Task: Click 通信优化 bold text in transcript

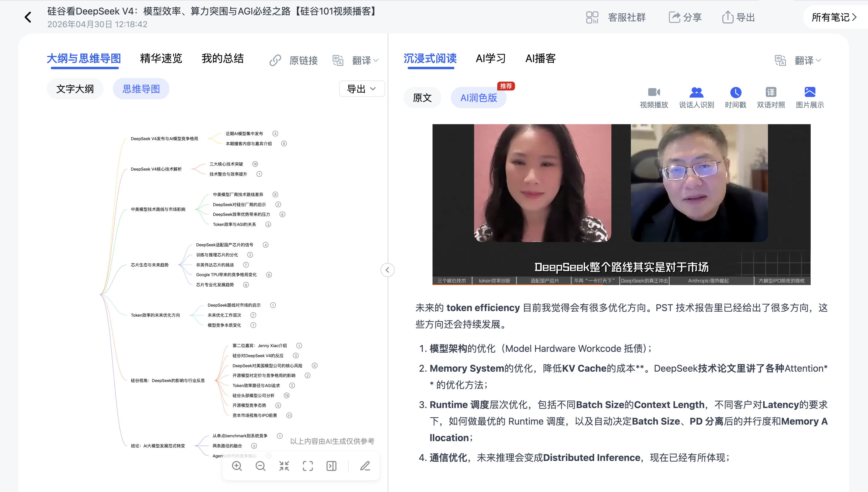Action: coord(448,457)
